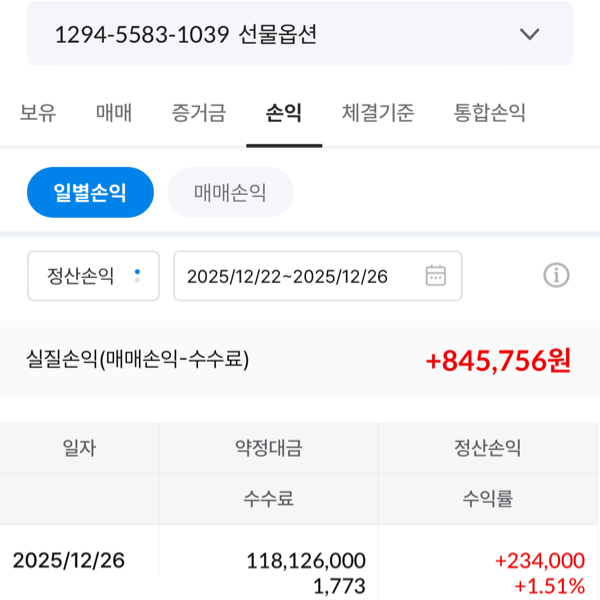This screenshot has height=600, width=600.
Task: Open the account selector chevron
Action: click(529, 34)
